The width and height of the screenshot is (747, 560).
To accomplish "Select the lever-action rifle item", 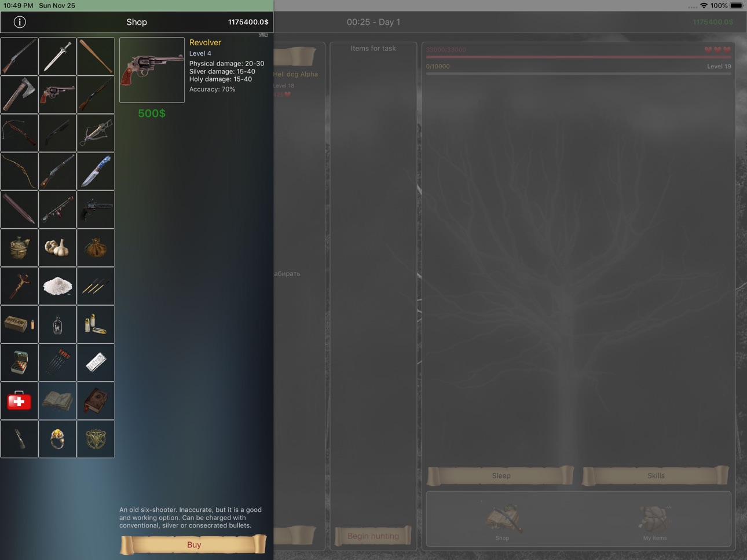I will click(57, 171).
